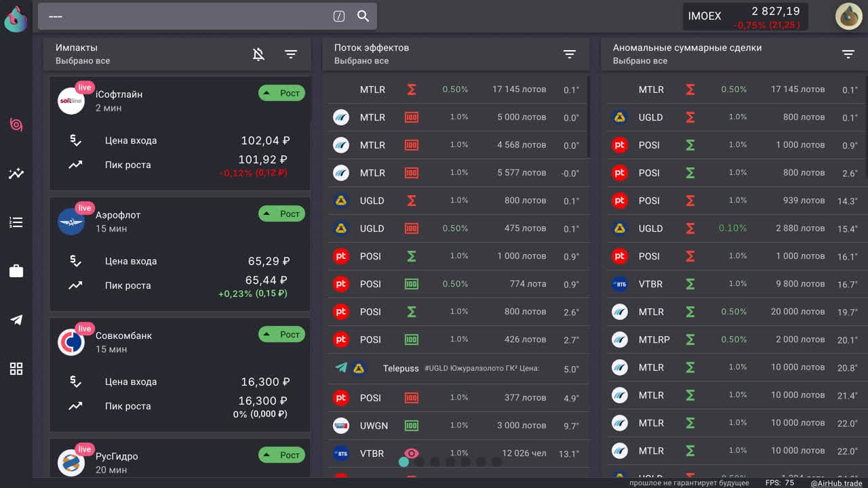The width and height of the screenshot is (868, 488).
Task: Click the РусГидро company logo
Action: click(71, 463)
